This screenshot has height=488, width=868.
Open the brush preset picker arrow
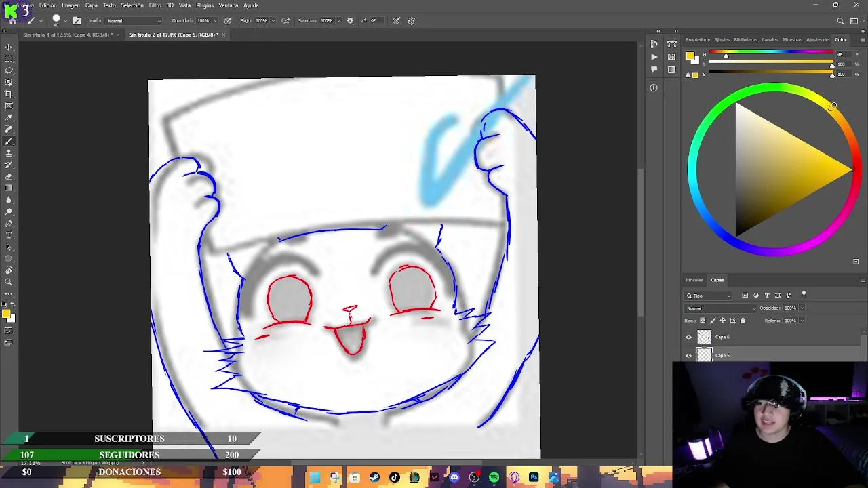point(65,21)
